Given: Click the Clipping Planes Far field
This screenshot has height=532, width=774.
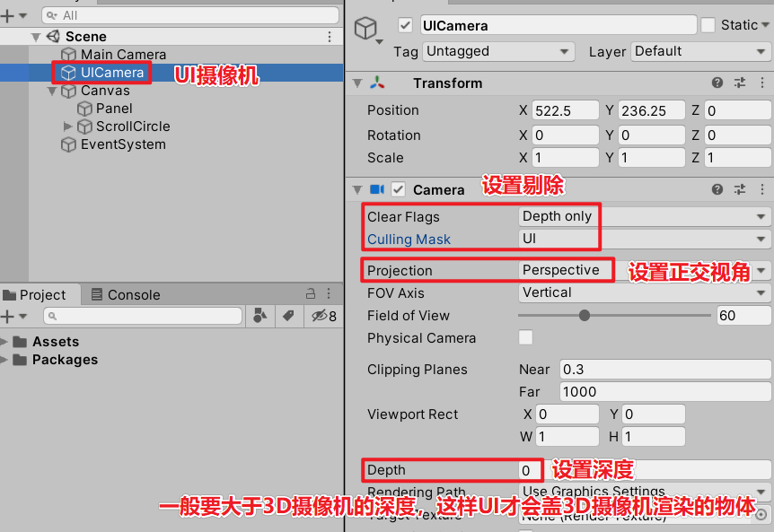Looking at the screenshot, I should coord(665,392).
